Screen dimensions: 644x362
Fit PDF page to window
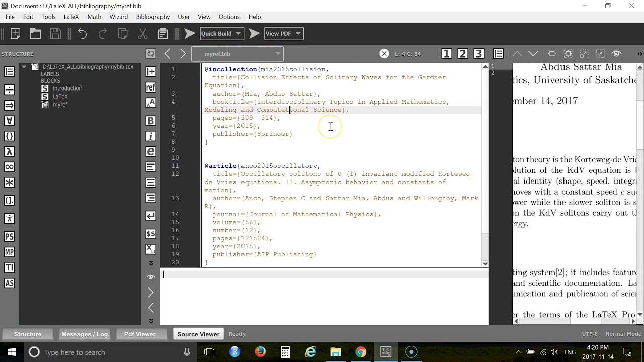(x=568, y=54)
